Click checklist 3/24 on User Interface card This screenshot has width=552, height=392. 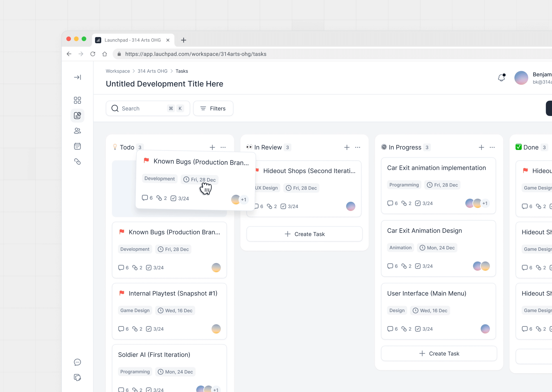(424, 329)
